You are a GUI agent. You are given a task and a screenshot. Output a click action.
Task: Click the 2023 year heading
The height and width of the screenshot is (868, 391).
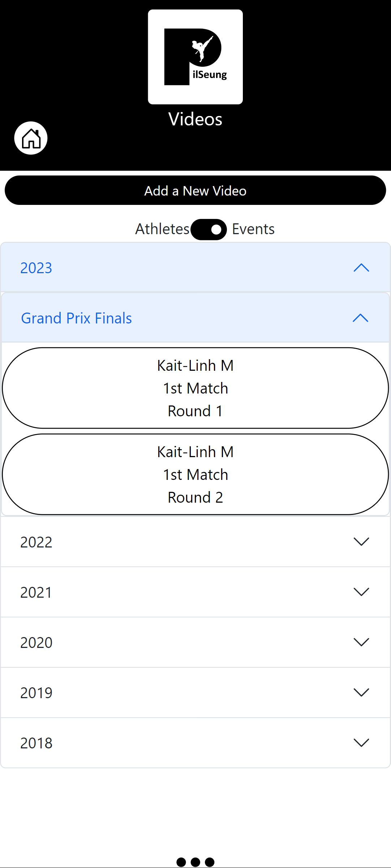[36, 268]
